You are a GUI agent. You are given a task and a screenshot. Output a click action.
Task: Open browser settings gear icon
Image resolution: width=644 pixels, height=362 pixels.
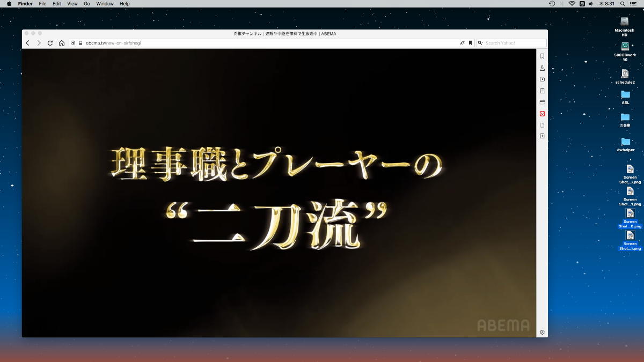542,333
